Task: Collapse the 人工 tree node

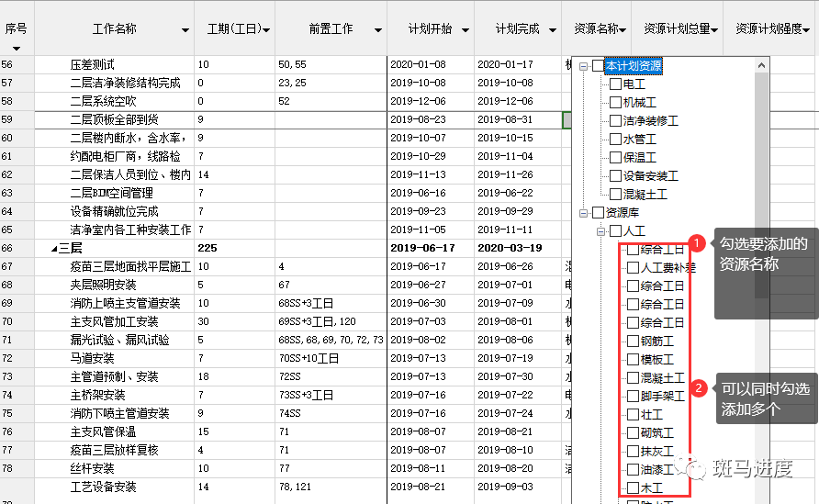Action: (600, 231)
